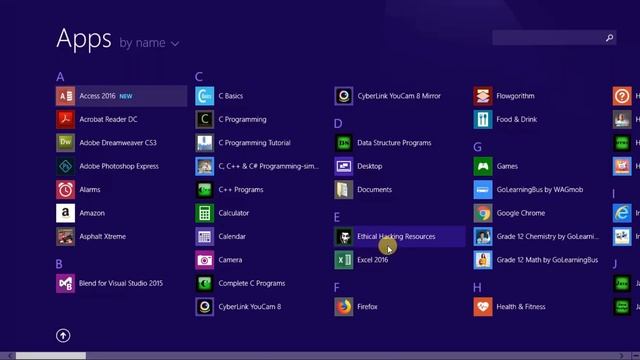Select the 'C Programming' label
The width and height of the screenshot is (640, 360).
pos(242,119)
